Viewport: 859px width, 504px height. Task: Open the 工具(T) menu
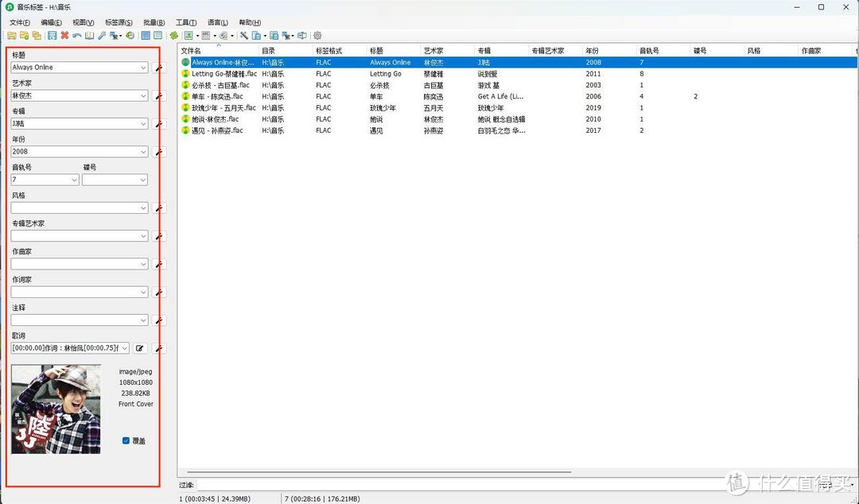[x=186, y=23]
